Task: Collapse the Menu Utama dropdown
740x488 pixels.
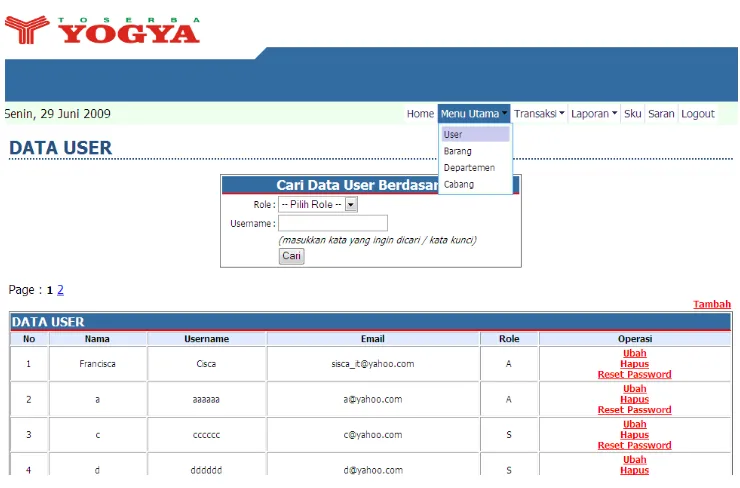Action: [474, 114]
